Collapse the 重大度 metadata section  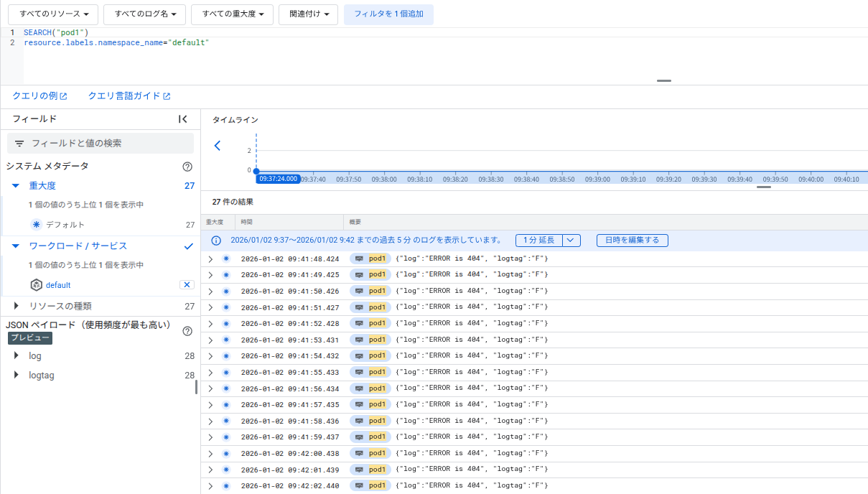pos(16,185)
